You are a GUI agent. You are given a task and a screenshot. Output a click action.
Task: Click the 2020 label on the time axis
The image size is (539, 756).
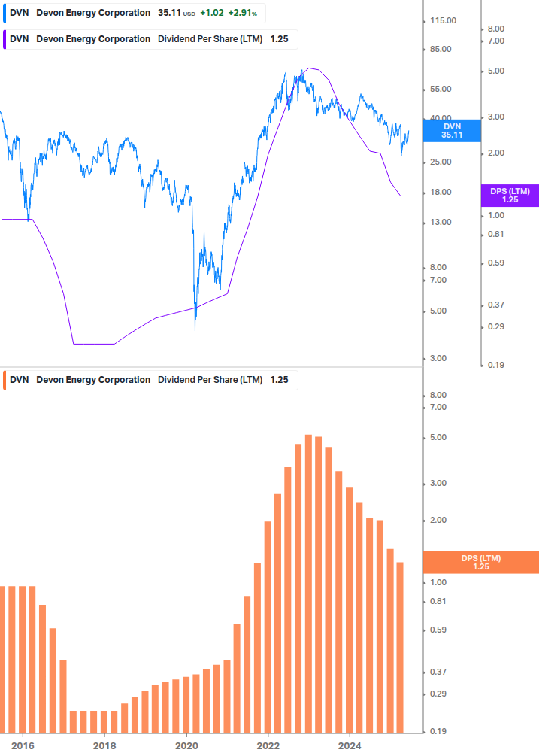coord(186,746)
